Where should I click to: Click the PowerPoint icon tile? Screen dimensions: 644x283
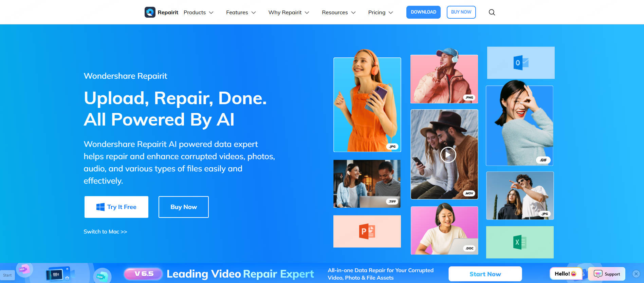pyautogui.click(x=367, y=231)
